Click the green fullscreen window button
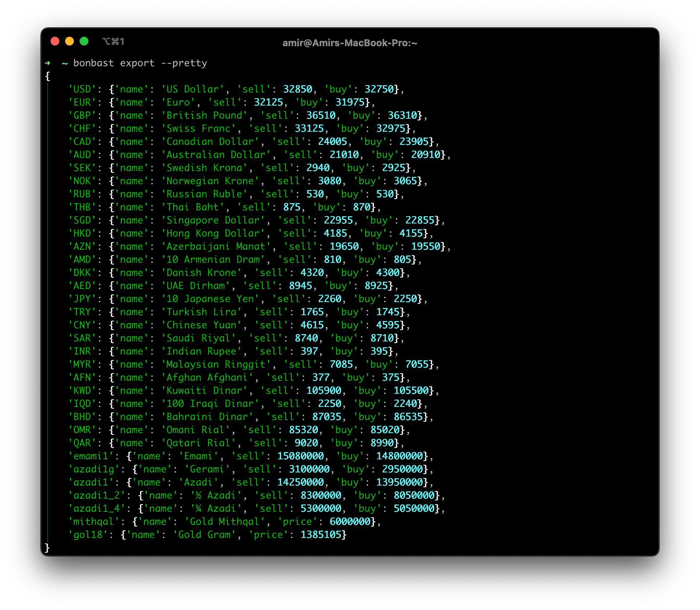The height and width of the screenshot is (610, 700). tap(84, 41)
